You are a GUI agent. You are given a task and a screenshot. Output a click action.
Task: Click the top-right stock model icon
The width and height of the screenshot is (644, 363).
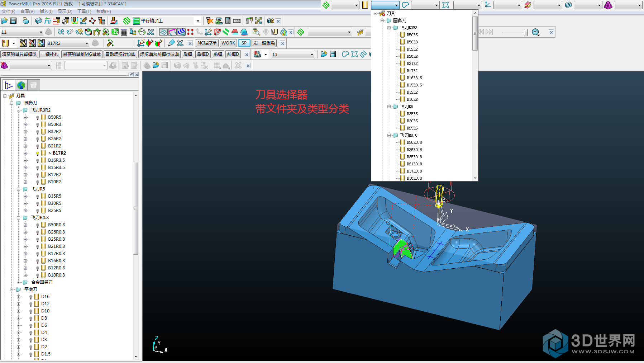click(608, 5)
